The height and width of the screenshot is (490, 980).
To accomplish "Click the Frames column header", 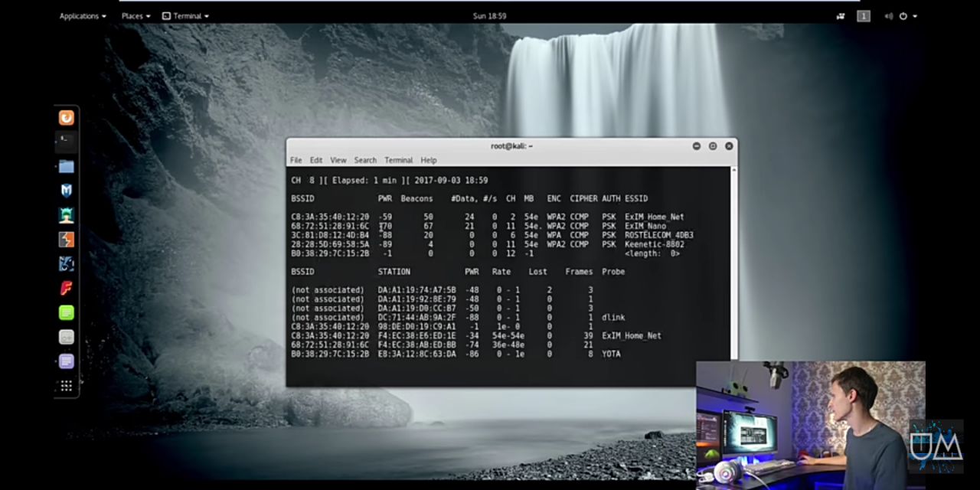I will (579, 272).
